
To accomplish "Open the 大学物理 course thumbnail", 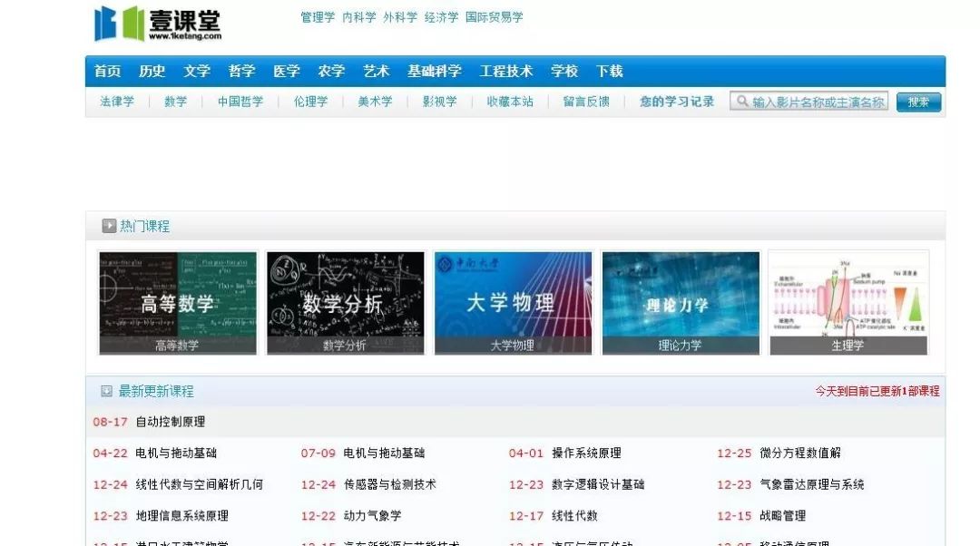I will click(513, 301).
